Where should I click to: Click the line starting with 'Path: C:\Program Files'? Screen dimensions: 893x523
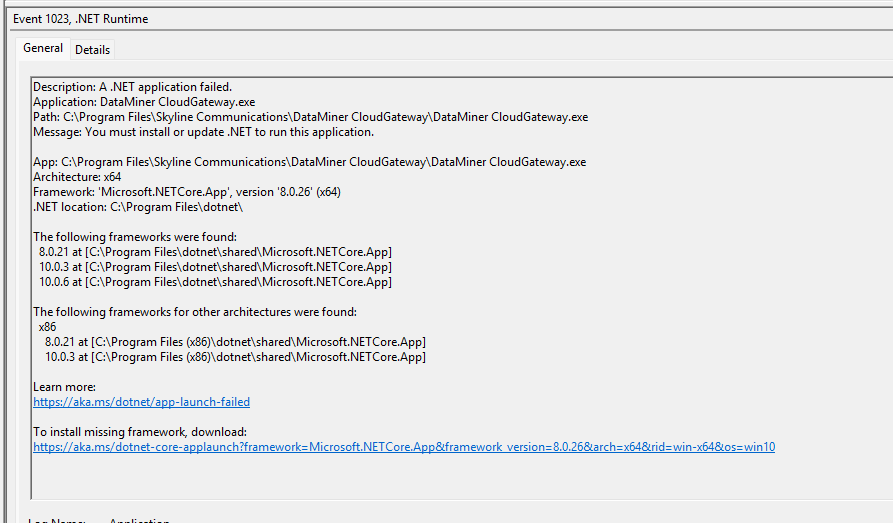(310, 117)
